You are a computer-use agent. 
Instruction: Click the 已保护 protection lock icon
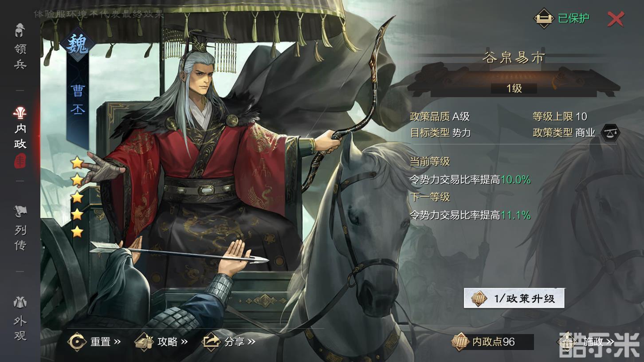point(543,19)
